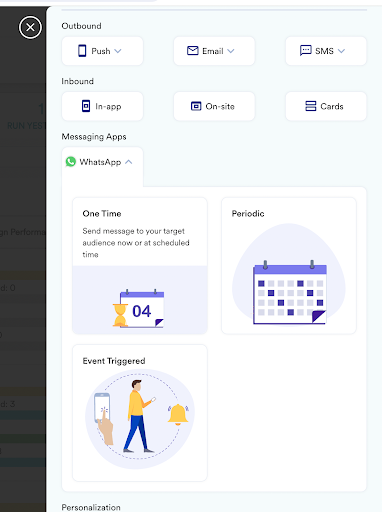Viewport: 382px width, 512px height.
Task: Click the One Time hourglass calendar image
Action: [x=138, y=309]
